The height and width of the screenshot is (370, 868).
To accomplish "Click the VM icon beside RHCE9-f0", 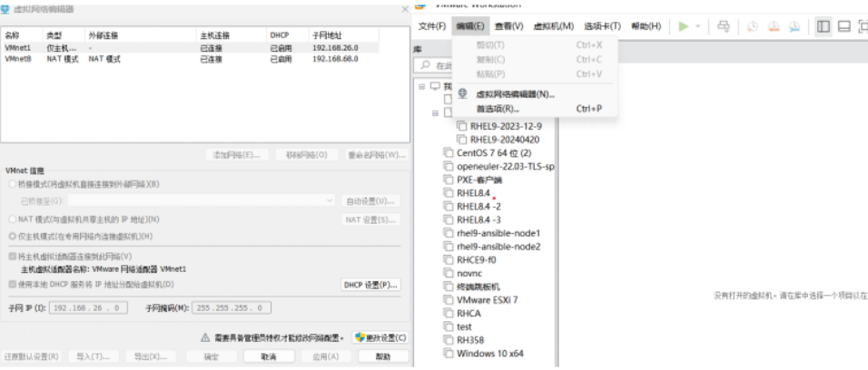I will tap(449, 259).
